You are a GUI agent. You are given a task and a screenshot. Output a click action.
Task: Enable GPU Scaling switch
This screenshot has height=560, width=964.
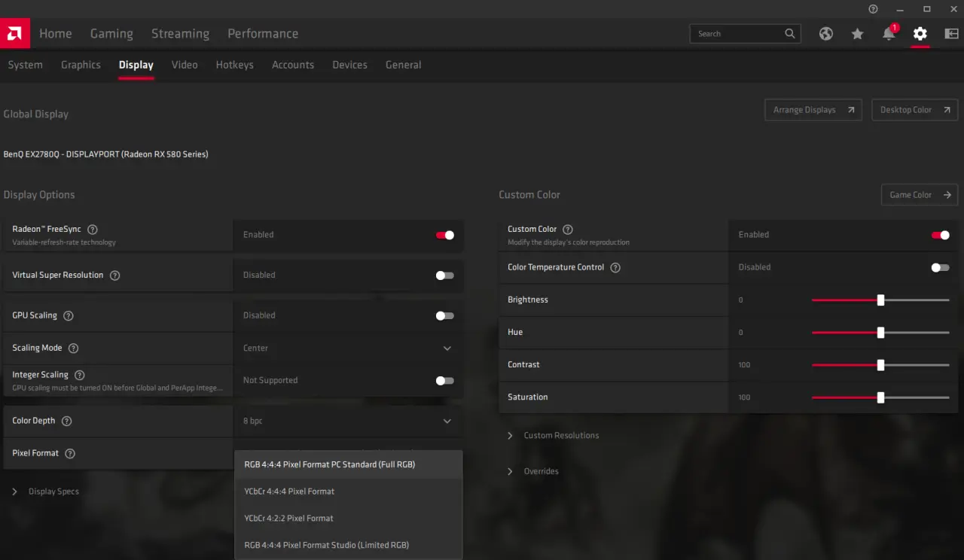pos(445,315)
